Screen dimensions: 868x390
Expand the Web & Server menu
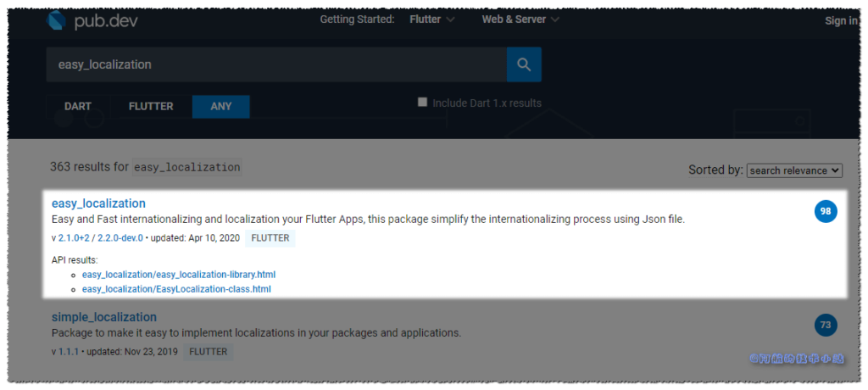520,19
